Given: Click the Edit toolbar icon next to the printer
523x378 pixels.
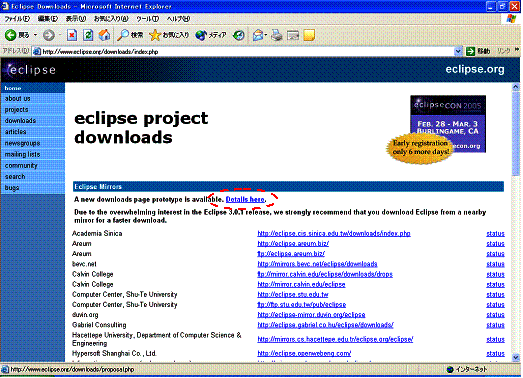Looking at the screenshot, I should point(293,35).
